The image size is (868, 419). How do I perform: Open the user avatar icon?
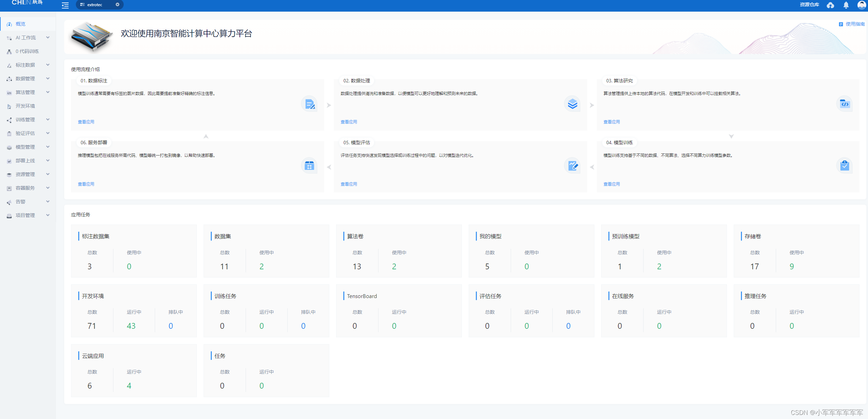pos(861,5)
